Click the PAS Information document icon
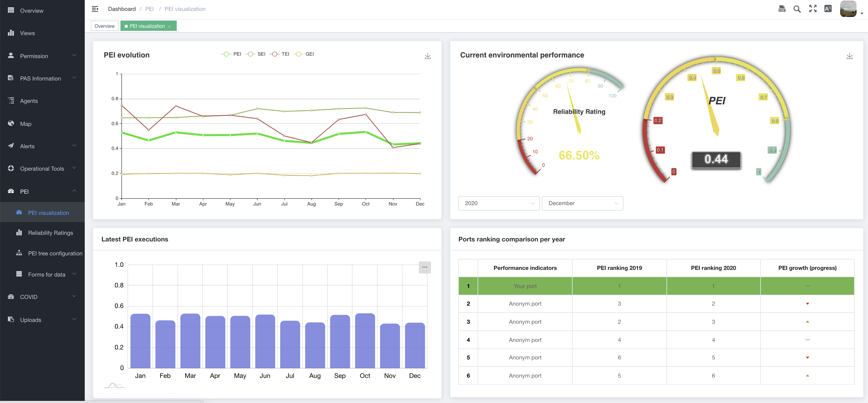Image resolution: width=868 pixels, height=403 pixels. tap(11, 78)
